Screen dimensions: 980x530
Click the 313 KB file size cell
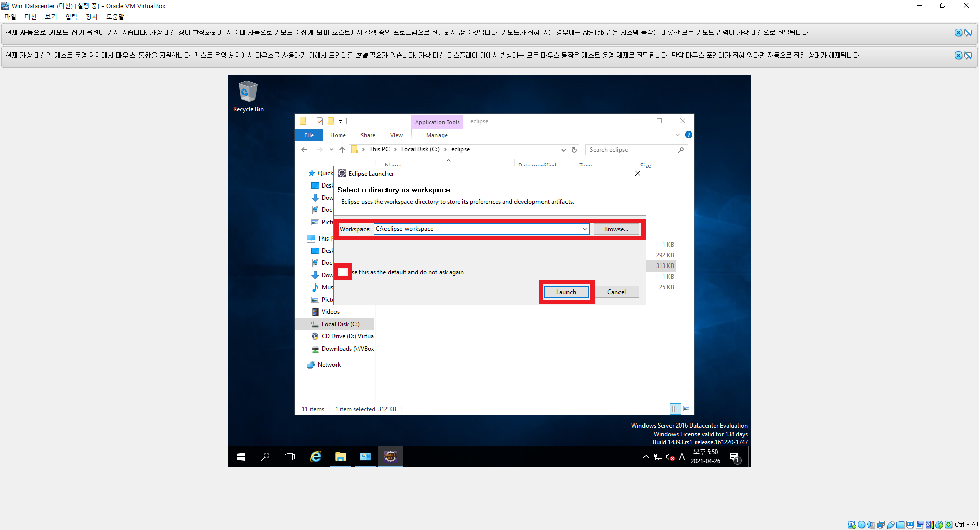click(x=664, y=266)
